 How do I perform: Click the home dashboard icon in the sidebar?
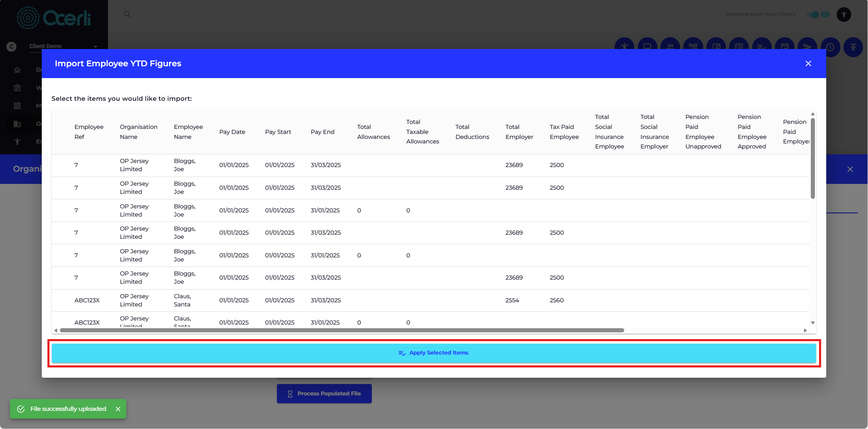[x=17, y=70]
